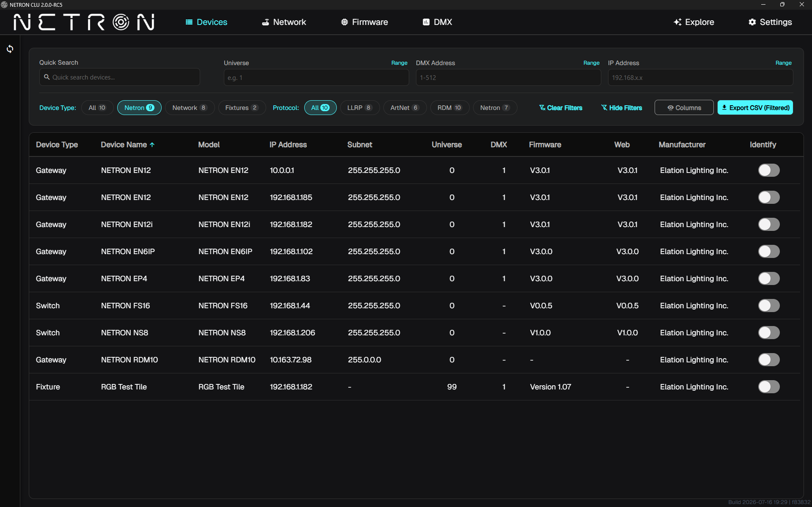Click web version V0.0.5 cell

(627, 306)
